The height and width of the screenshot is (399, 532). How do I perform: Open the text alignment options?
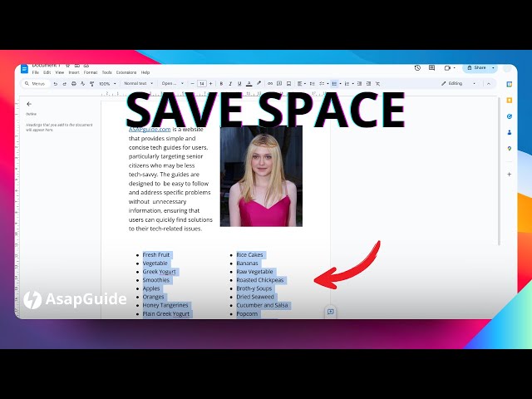coord(301,83)
